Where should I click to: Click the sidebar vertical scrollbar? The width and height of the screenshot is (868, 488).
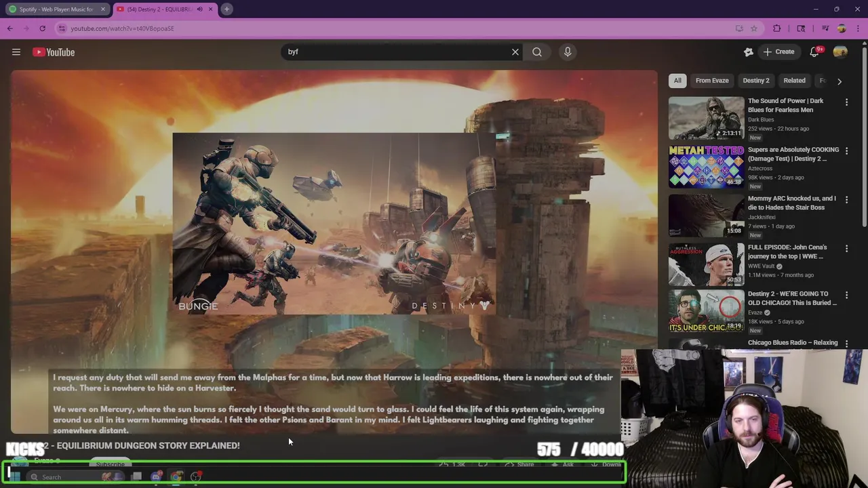865,136
